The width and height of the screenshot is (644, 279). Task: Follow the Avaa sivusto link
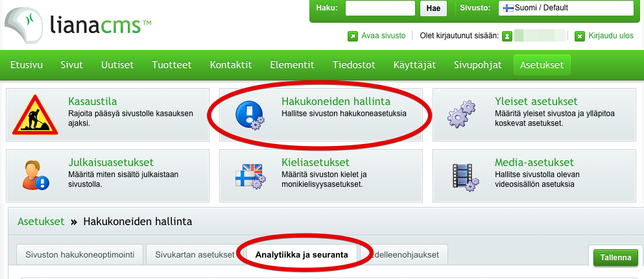tap(383, 36)
